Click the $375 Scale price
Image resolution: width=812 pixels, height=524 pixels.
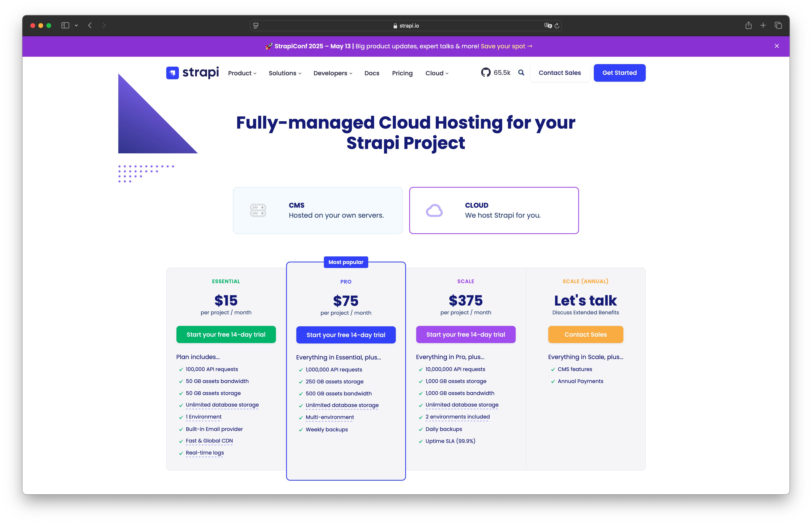(x=466, y=301)
